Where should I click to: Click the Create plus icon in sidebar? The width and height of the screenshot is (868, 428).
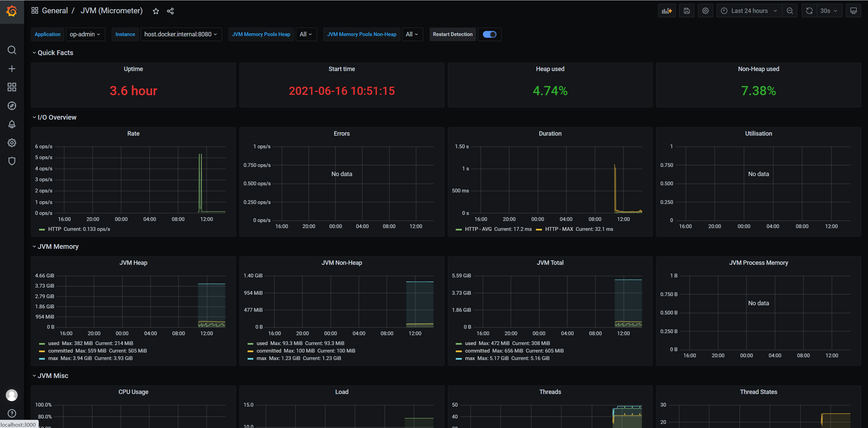[12, 69]
